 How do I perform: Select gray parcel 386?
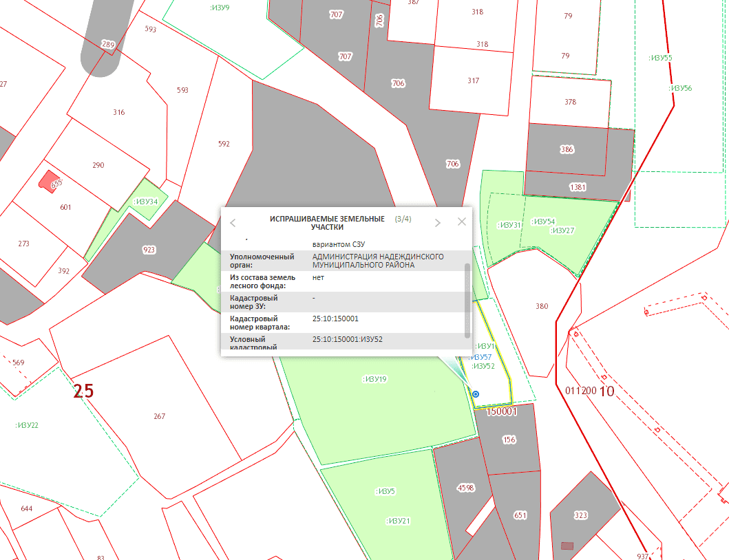(x=567, y=149)
